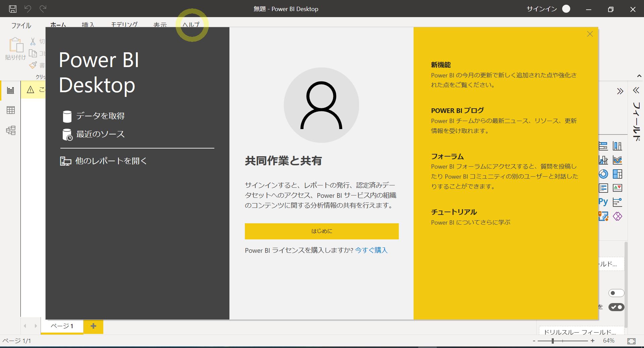
Task: Select the ヘルプ ribbon tab
Action: 191,24
